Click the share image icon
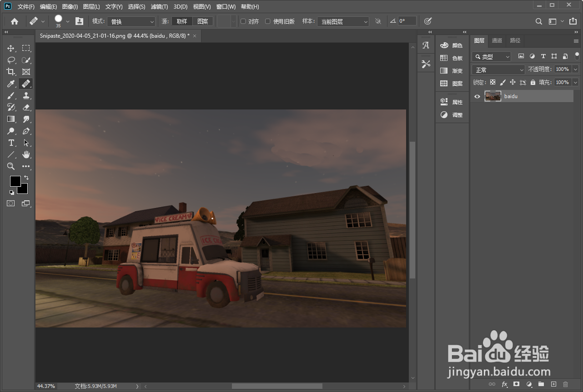This screenshot has height=392, width=583. pos(573,21)
